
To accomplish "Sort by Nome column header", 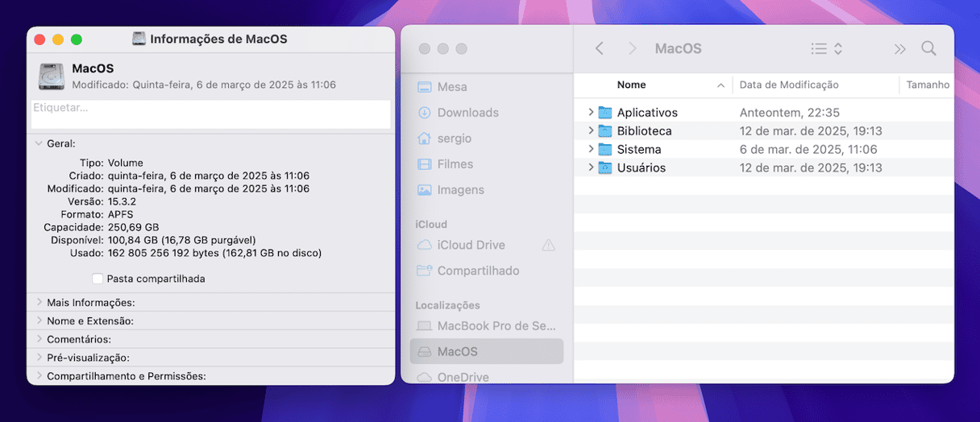I will (x=631, y=85).
